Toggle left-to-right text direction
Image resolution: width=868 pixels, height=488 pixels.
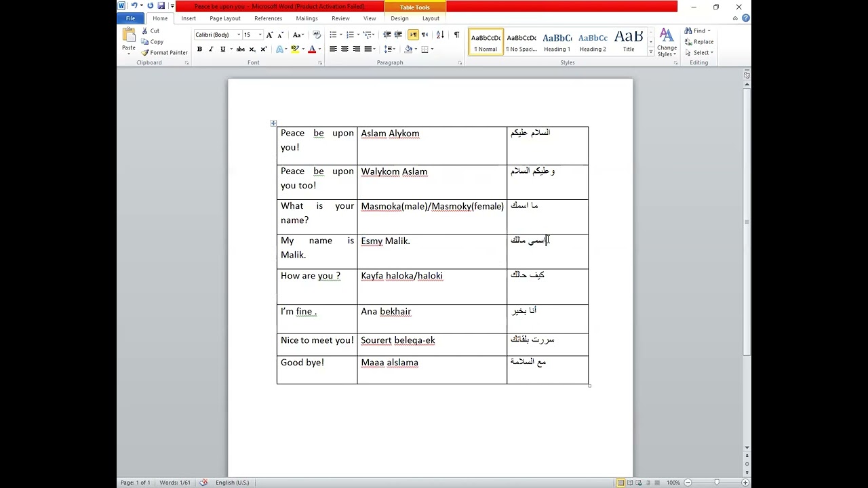coord(413,35)
